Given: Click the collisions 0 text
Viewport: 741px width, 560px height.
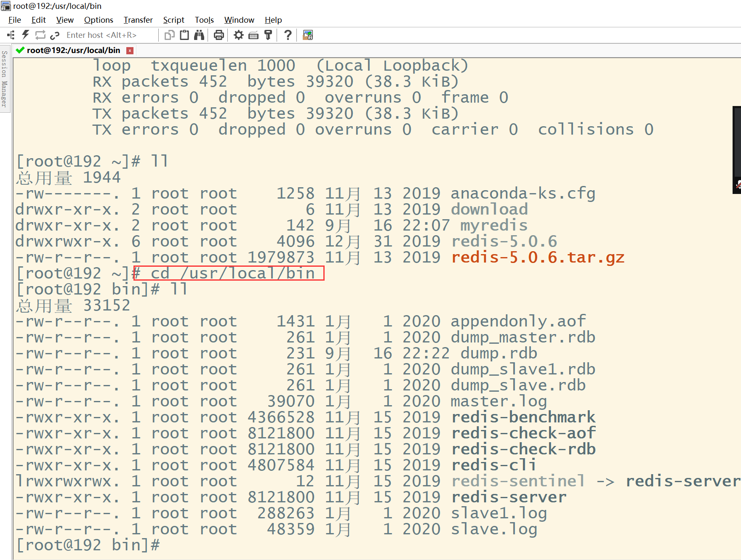Looking at the screenshot, I should 596,129.
